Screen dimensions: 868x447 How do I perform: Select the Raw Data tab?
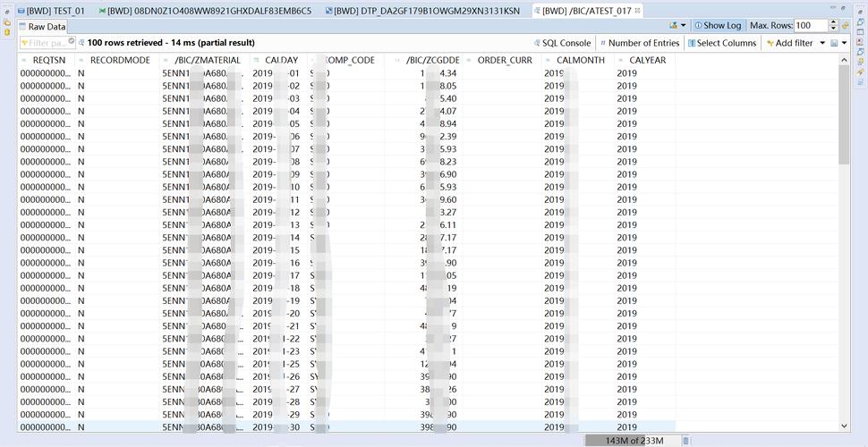point(42,26)
